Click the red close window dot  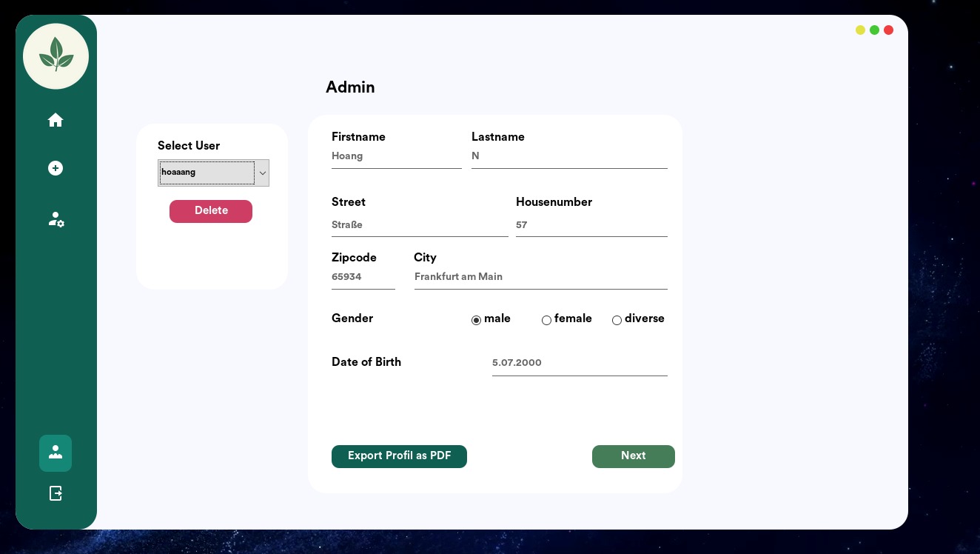coord(888,30)
